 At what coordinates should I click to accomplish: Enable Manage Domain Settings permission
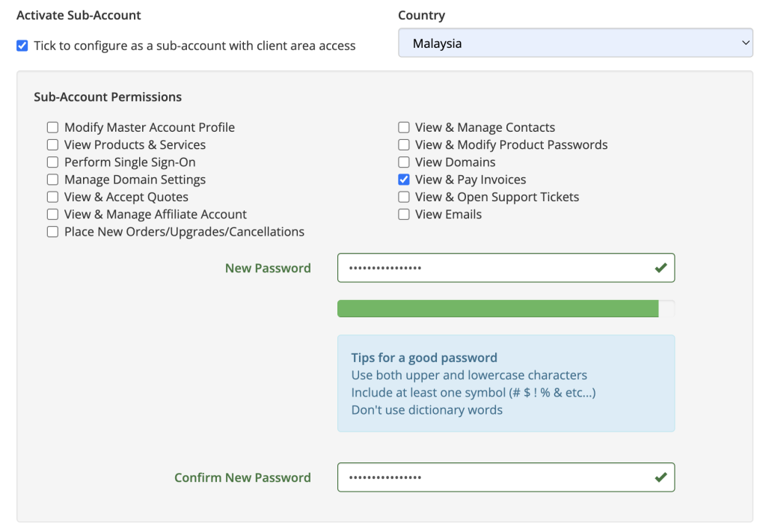pos(53,180)
